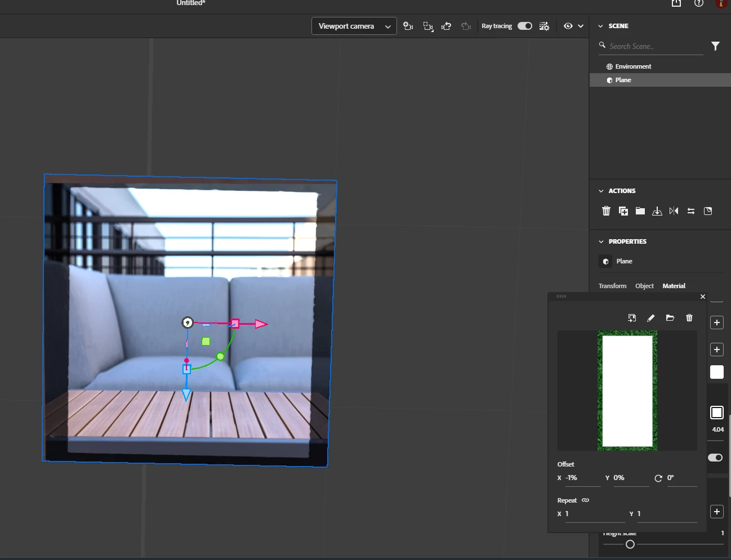Toggle the Repeat link icon
Screen dimensions: 731x560
click(x=586, y=500)
